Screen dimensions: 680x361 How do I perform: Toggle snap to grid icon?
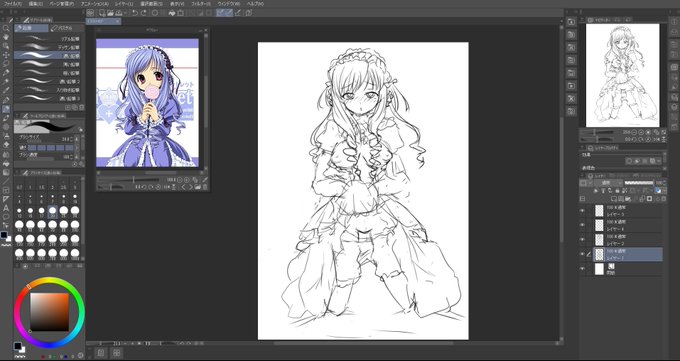[x=237, y=13]
